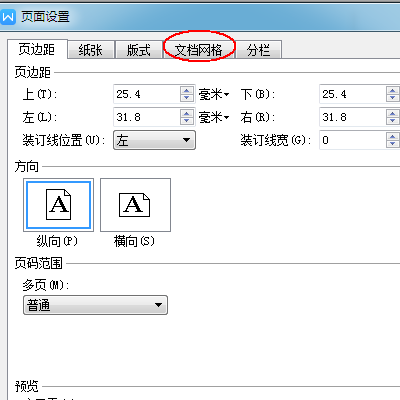Select the landscape orientation page icon
This screenshot has width=400, height=400.
pyautogui.click(x=135, y=205)
